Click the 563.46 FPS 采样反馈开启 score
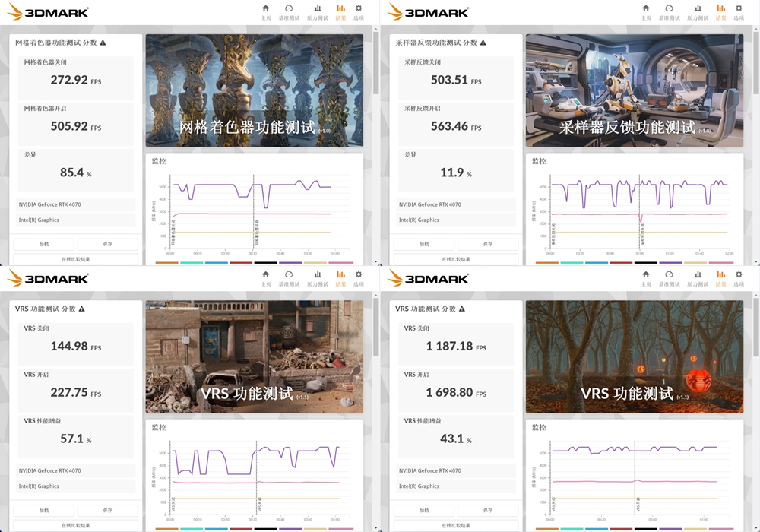 [456, 126]
